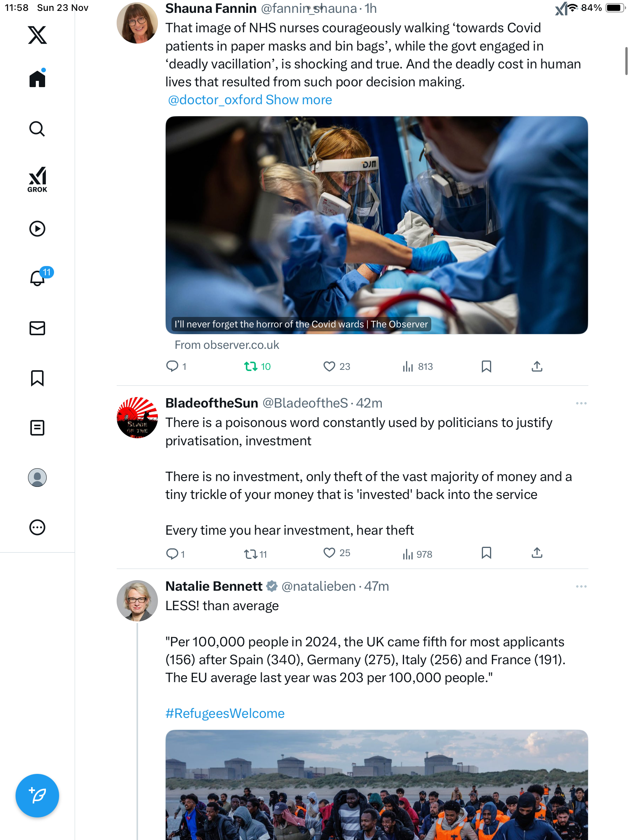Bookmark Shauna Fannin's post
Image resolution: width=630 pixels, height=840 pixels.
(x=486, y=366)
